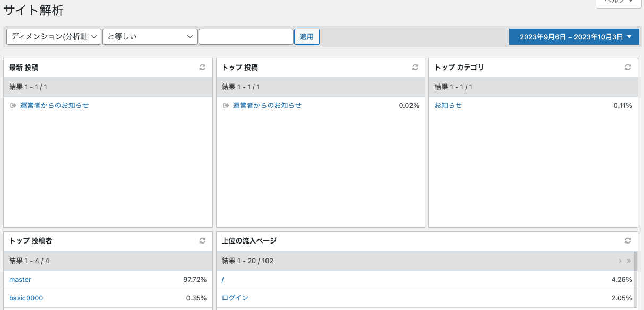644x310 pixels.
Task: Click into the filter value text field
Action: click(246, 37)
